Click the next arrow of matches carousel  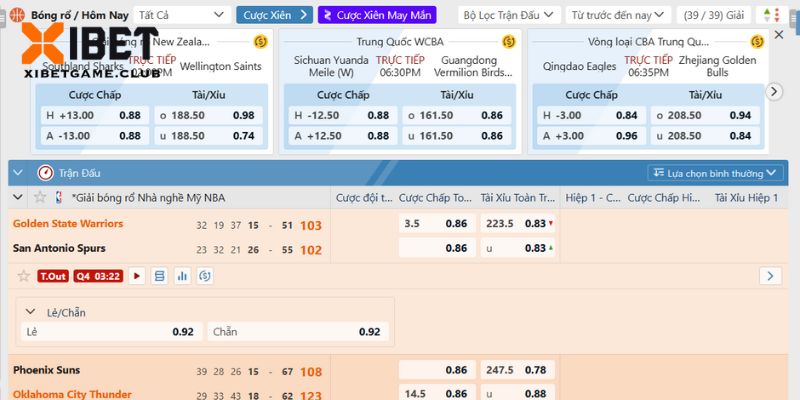pos(774,91)
